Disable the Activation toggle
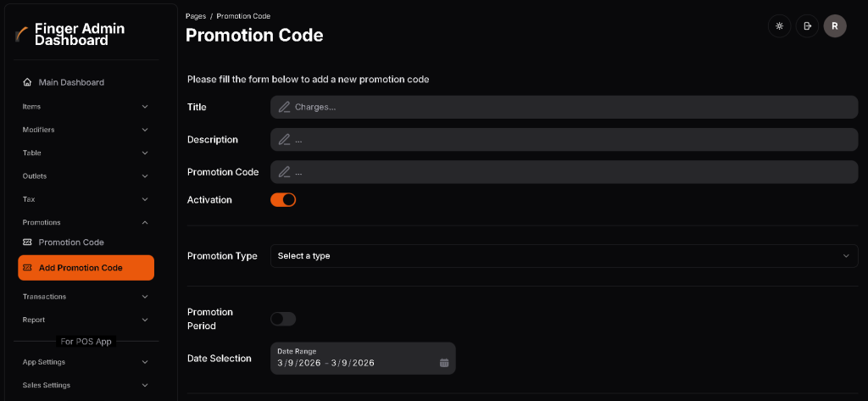 pos(283,200)
